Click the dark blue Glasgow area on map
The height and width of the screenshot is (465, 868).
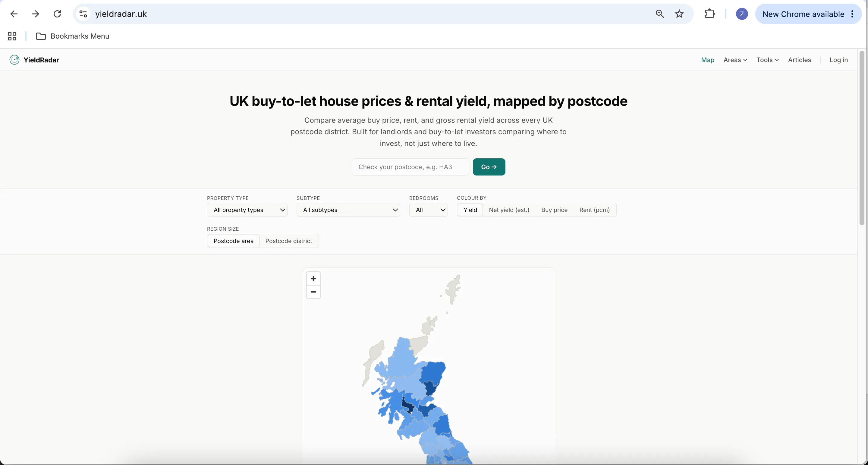tap(407, 405)
